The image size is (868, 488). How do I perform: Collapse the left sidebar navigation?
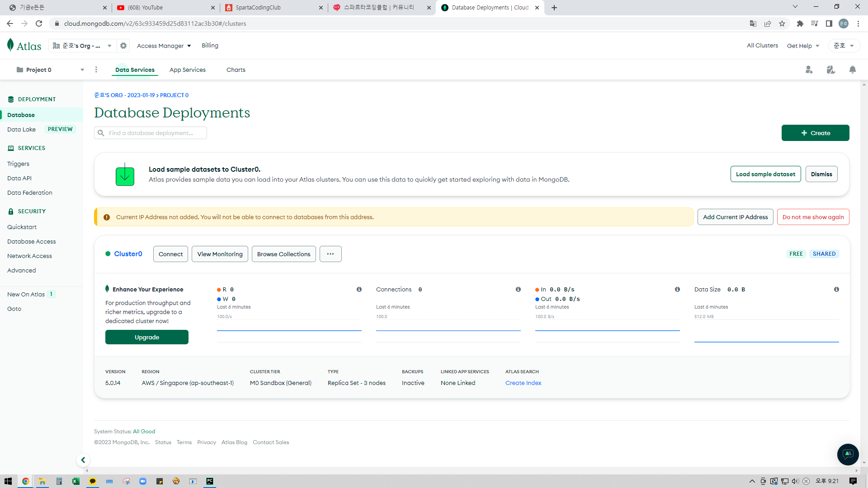coord(83,460)
